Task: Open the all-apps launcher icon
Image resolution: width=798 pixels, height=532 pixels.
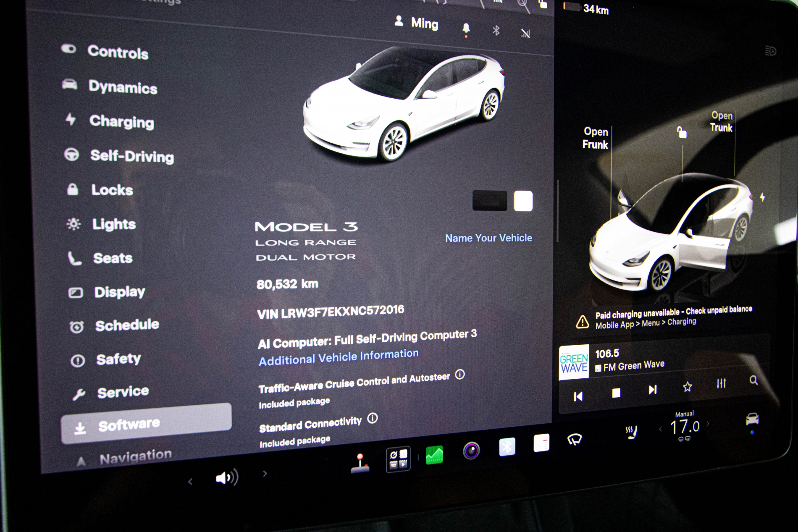Action: 398,459
